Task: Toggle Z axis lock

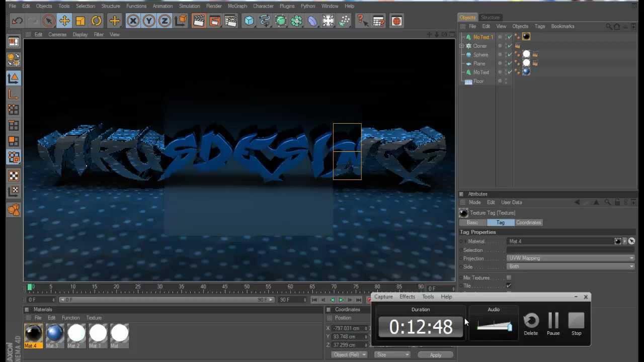Action: pyautogui.click(x=165, y=21)
